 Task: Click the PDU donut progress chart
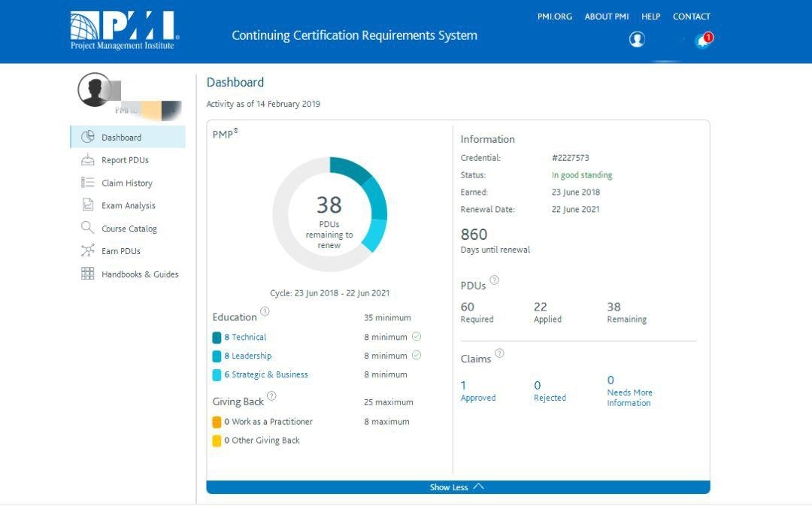click(329, 214)
